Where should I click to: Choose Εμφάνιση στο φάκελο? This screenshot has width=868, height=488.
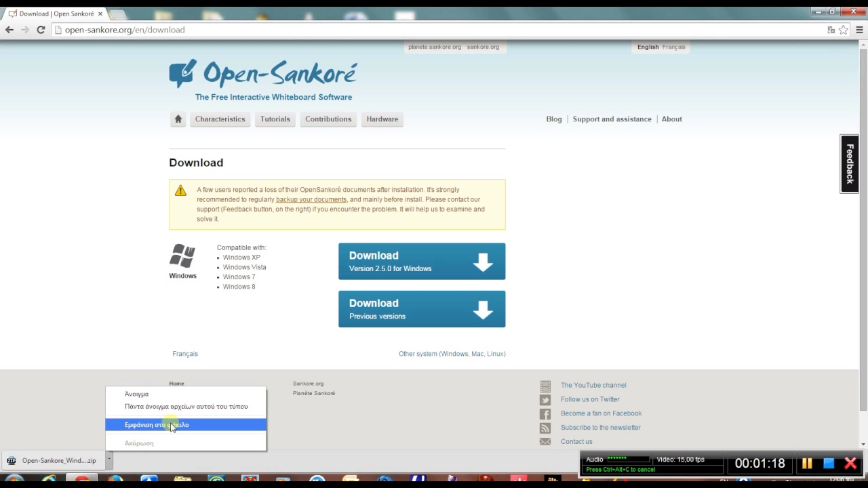click(x=186, y=425)
